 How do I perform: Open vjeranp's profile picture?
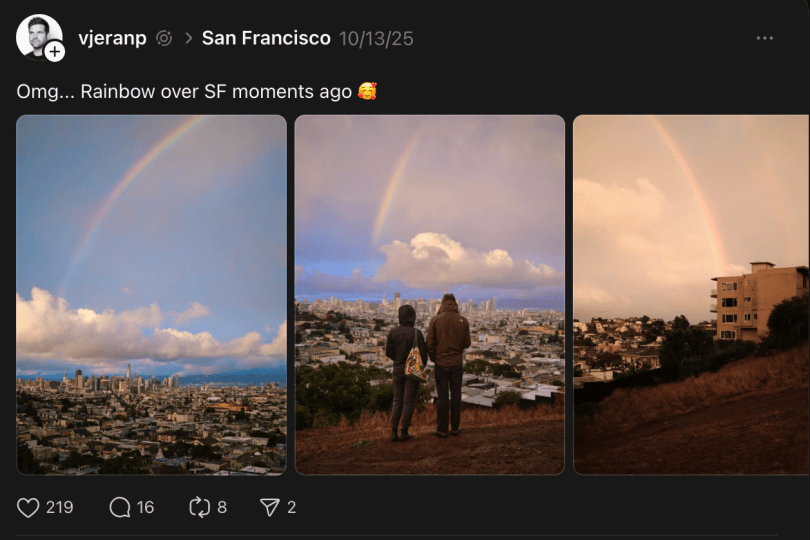(36, 34)
